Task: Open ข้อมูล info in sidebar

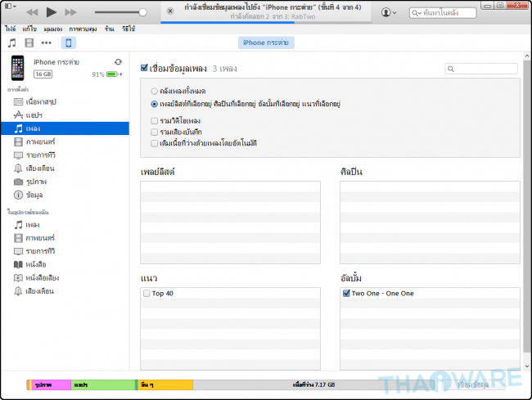Action: tap(28, 195)
